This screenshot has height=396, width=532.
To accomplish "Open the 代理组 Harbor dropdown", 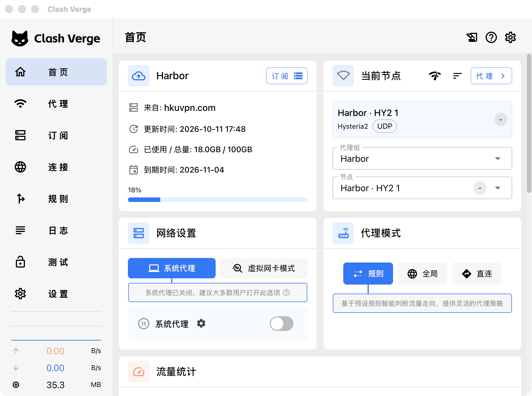I will click(x=422, y=158).
